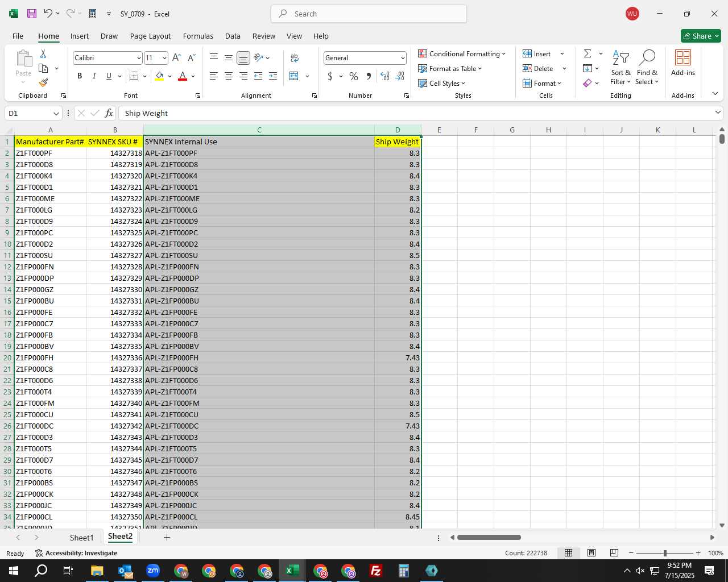Open FileZilla from the taskbar
Screen dimensions: 728x582
point(375,571)
